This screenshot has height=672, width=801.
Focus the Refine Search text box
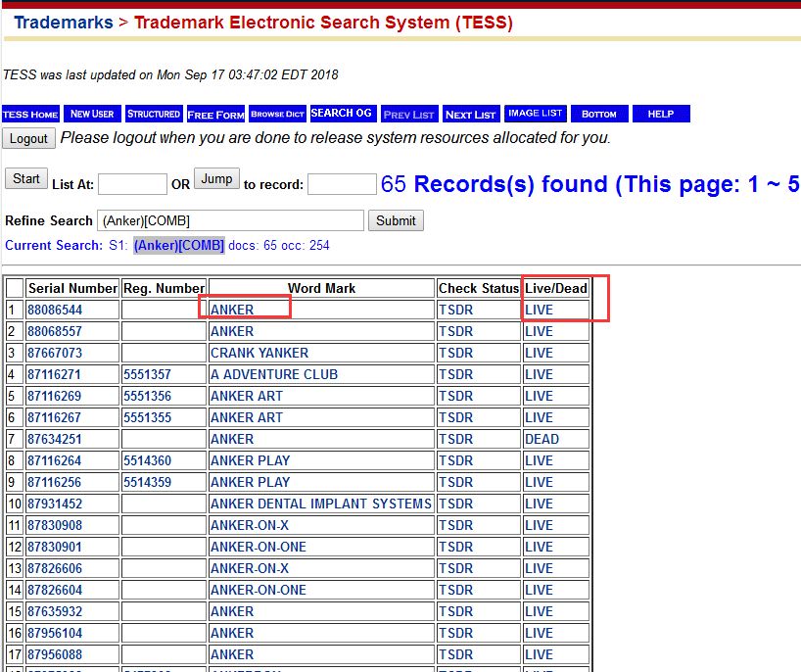point(230,220)
